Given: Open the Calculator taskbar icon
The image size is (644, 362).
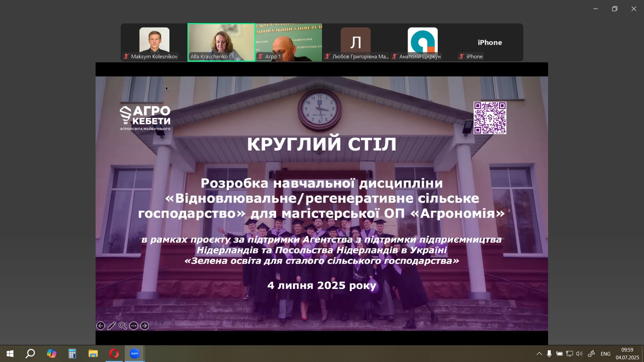Looking at the screenshot, I should click(72, 354).
